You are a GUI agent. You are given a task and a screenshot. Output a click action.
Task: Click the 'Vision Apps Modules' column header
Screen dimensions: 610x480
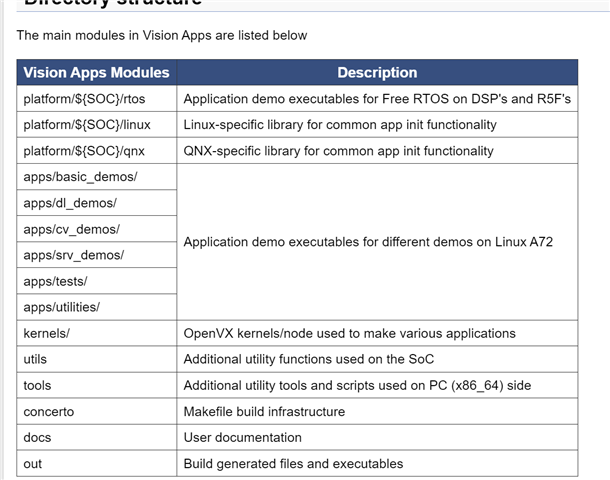tap(96, 73)
